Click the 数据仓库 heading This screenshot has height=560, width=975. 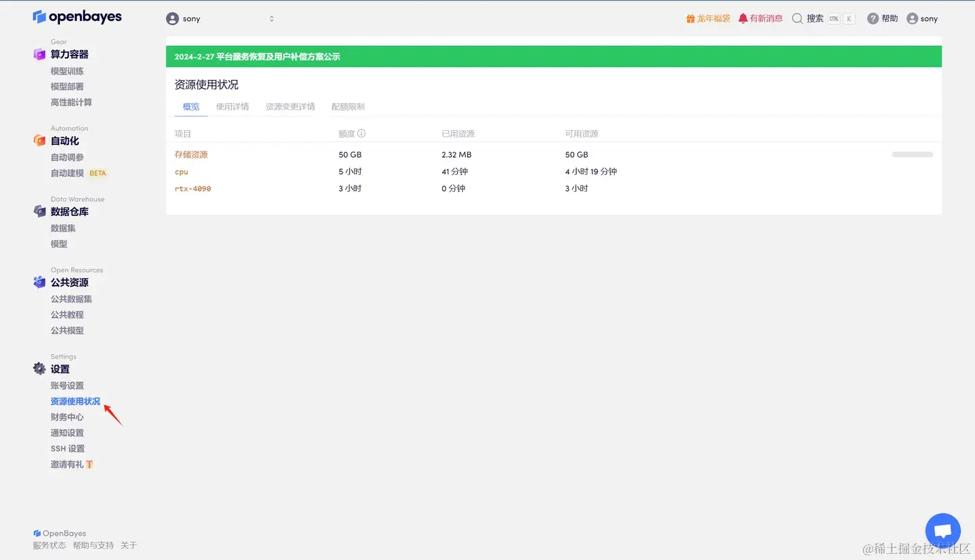(x=70, y=211)
